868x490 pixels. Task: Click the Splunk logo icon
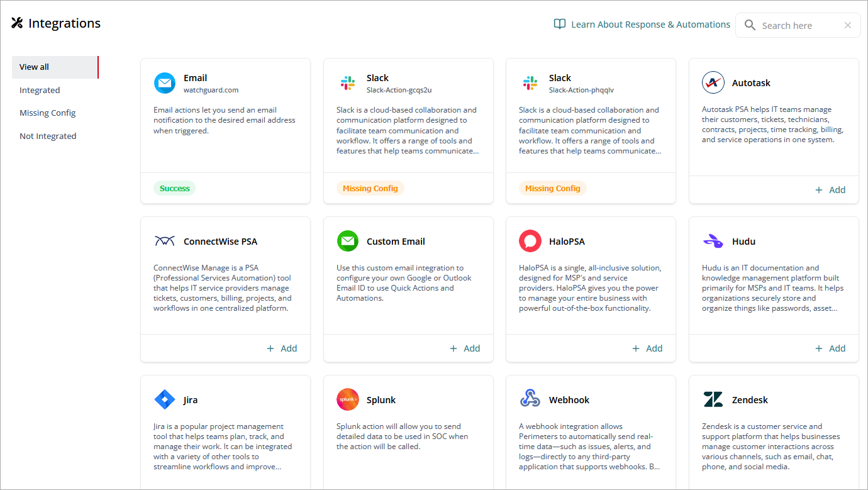[x=347, y=399]
